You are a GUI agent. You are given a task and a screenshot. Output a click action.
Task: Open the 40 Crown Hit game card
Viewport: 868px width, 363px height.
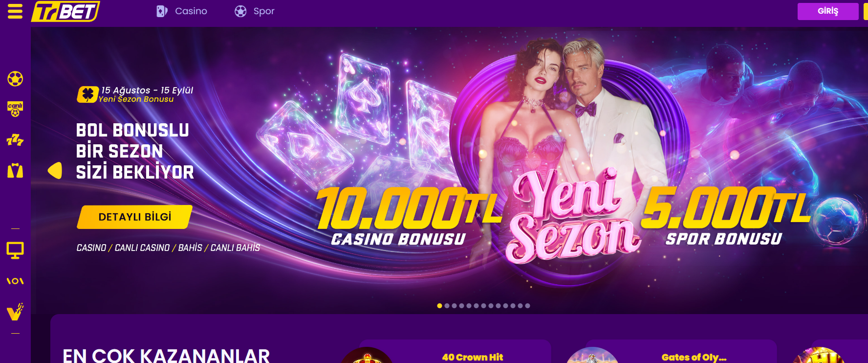coord(456,352)
